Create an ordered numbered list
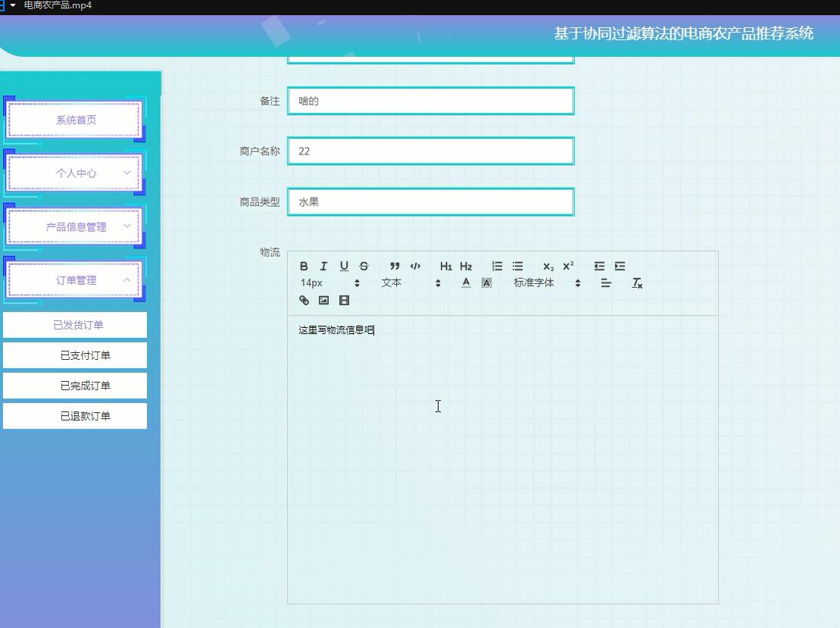The width and height of the screenshot is (840, 628). click(497, 267)
